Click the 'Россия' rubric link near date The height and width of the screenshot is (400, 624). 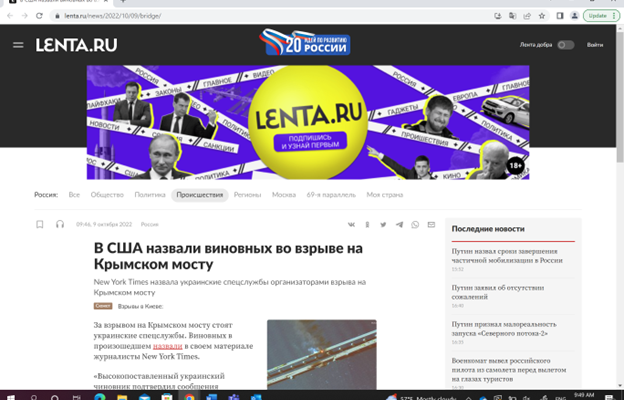tap(150, 224)
